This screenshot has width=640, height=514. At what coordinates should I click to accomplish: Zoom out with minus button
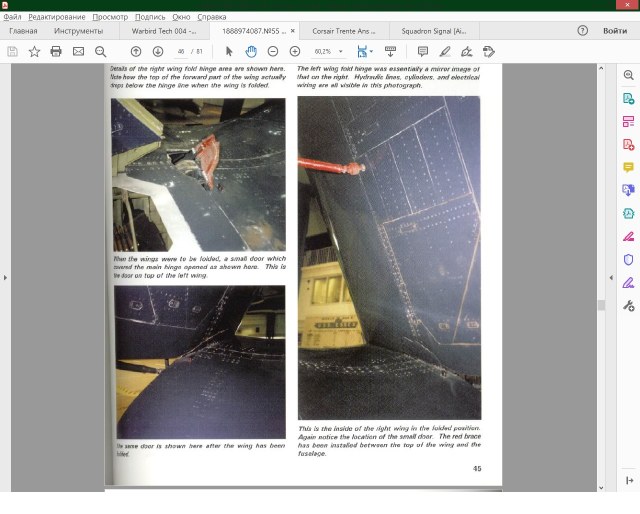pyautogui.click(x=272, y=51)
